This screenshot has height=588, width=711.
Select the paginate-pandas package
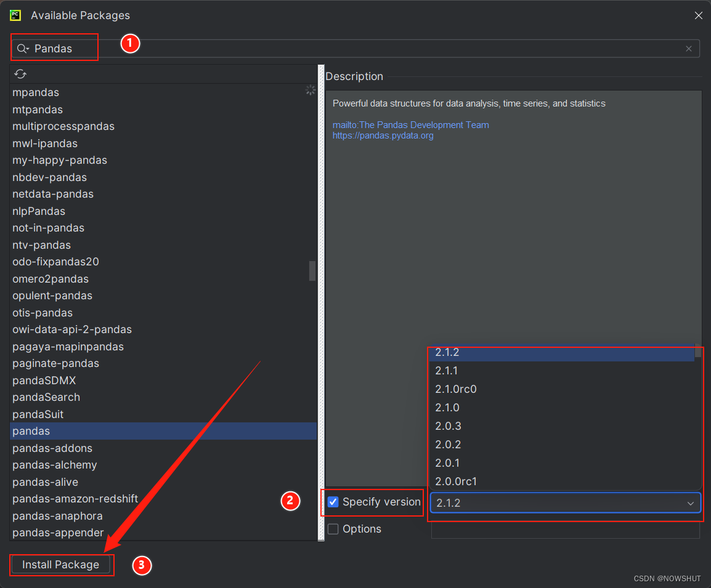click(163, 363)
